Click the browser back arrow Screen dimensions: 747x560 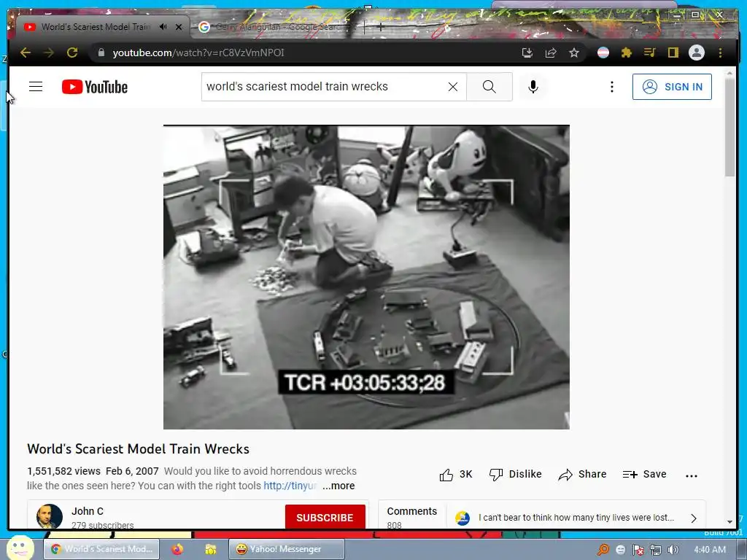click(x=26, y=52)
